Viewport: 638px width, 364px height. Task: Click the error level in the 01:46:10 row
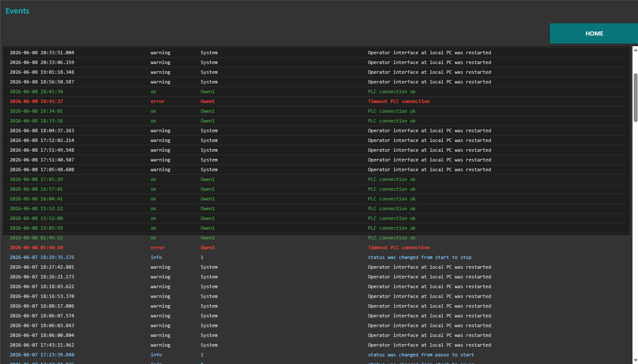158,247
